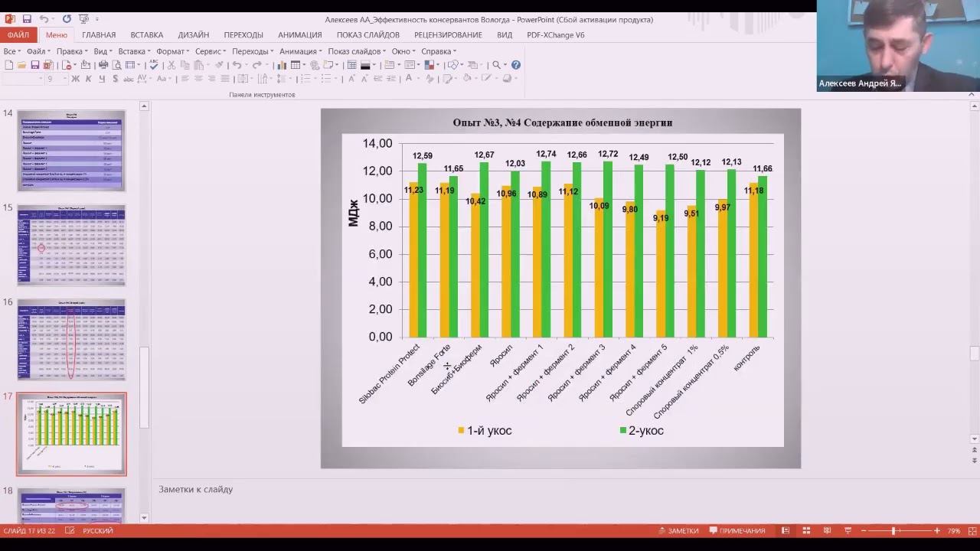Toggle Bold Ж formatting
This screenshot has width=980, height=551.
coord(75,78)
